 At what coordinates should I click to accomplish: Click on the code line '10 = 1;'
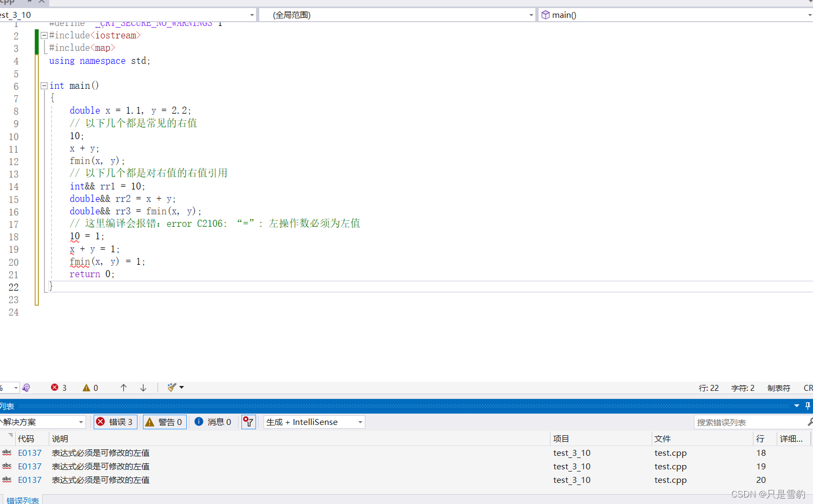tap(87, 237)
